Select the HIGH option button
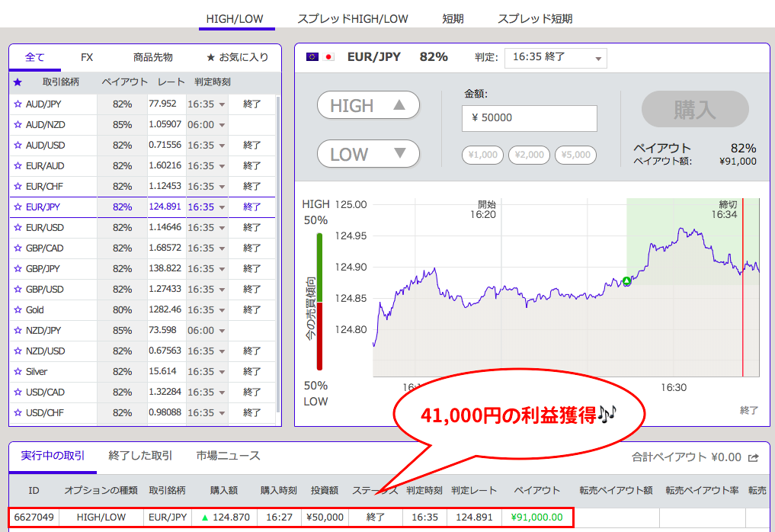The width and height of the screenshot is (775, 532). 368,105
